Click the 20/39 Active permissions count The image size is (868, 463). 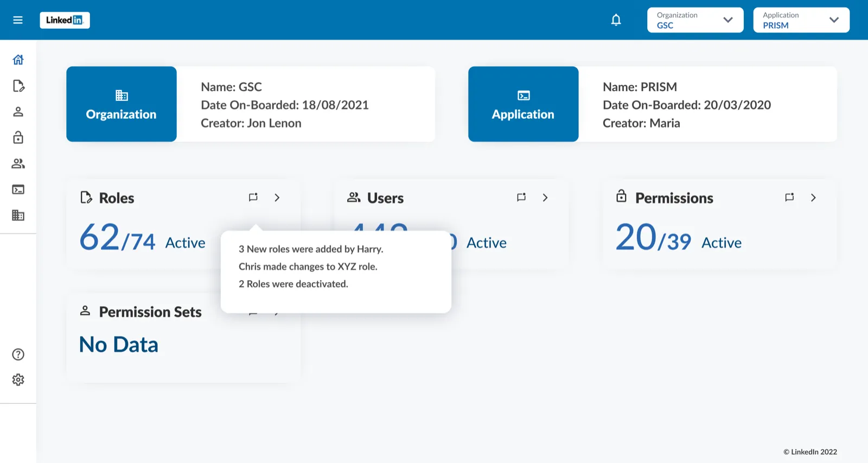tap(679, 238)
